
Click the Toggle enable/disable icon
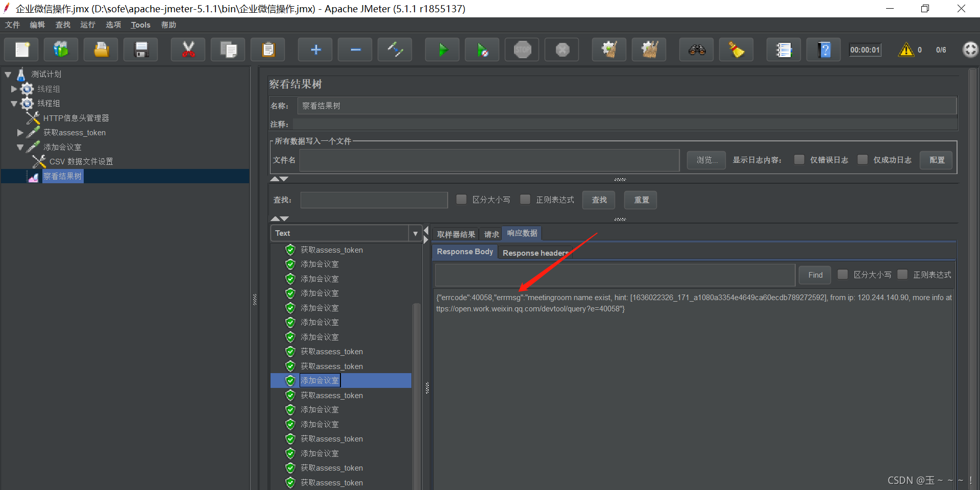pos(395,50)
